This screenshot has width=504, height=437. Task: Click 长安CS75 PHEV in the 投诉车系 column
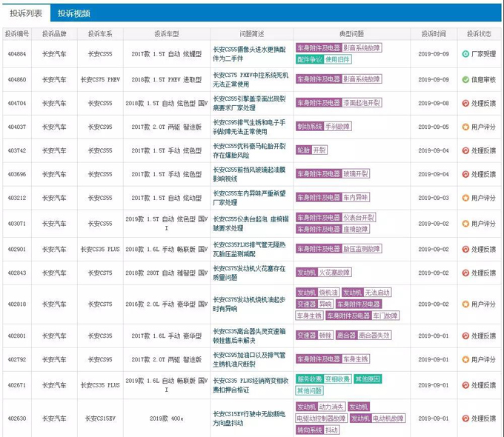point(100,79)
